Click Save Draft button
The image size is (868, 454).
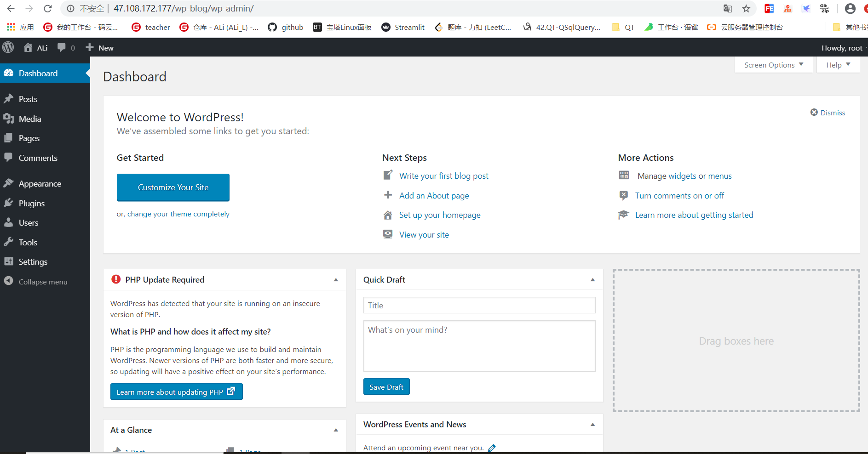coord(386,386)
